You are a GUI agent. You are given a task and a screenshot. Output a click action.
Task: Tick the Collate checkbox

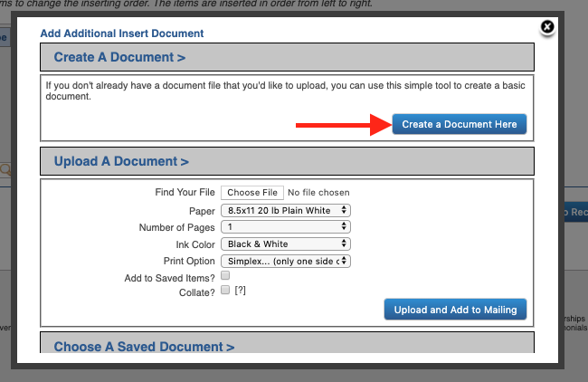click(x=225, y=290)
